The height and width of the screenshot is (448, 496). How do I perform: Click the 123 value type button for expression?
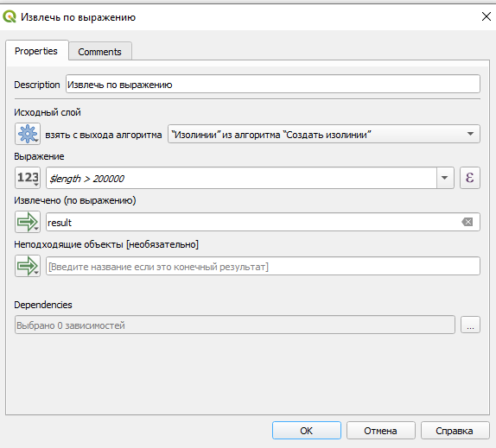28,178
